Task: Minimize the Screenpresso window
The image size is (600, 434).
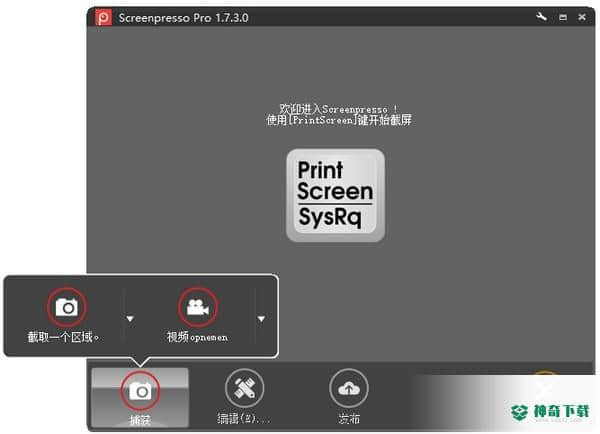Action: 563,17
